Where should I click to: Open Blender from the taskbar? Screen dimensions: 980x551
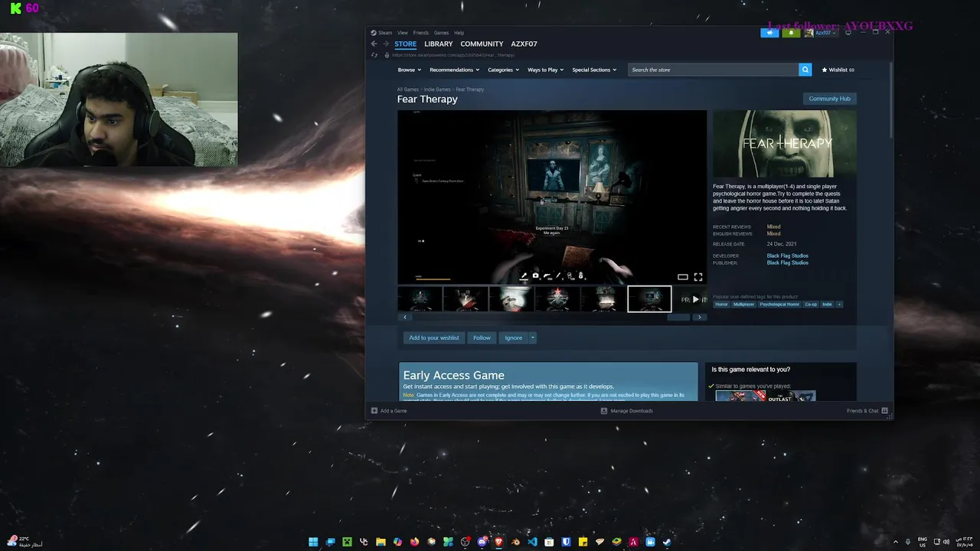516,542
